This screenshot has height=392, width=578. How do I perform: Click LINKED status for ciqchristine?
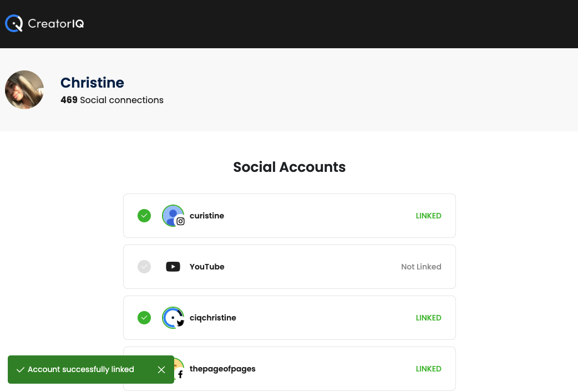pyautogui.click(x=428, y=318)
